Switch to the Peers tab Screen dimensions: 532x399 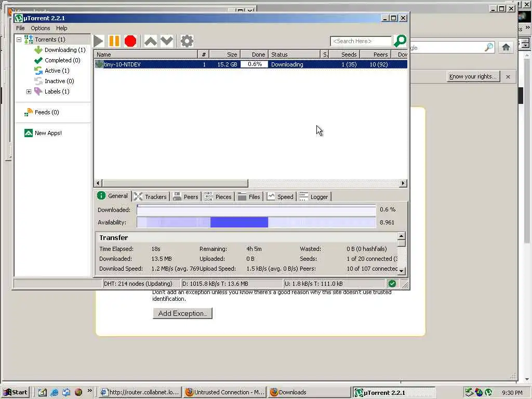185,197
